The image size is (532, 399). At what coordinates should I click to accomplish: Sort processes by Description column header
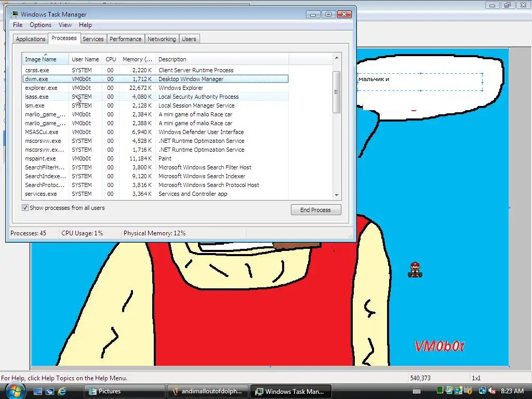click(x=222, y=59)
